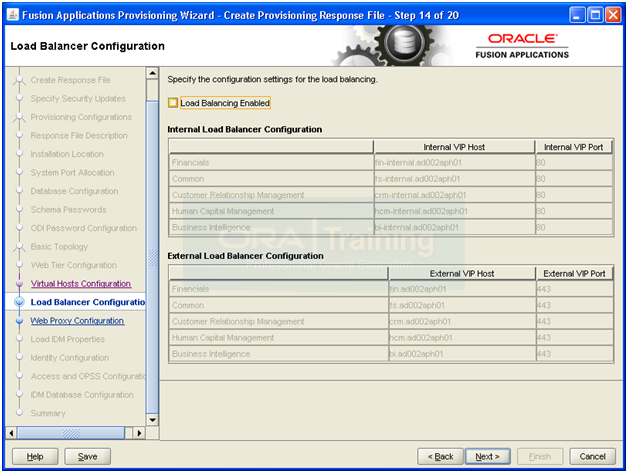Click the Create Response File step
This screenshot has height=473, width=628.
pyautogui.click(x=70, y=80)
